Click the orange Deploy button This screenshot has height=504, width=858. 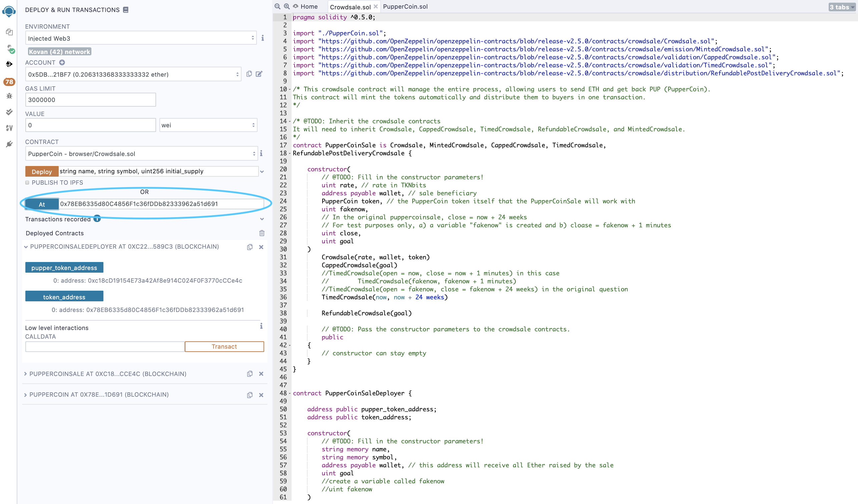pos(42,172)
